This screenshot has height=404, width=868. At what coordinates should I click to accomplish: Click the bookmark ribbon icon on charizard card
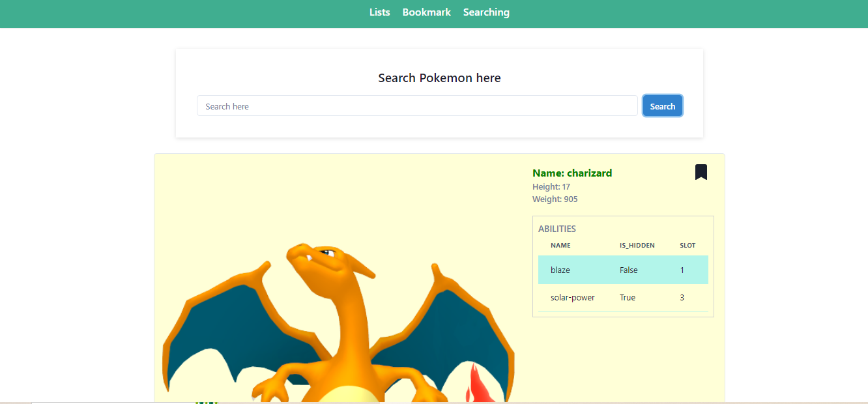(701, 171)
